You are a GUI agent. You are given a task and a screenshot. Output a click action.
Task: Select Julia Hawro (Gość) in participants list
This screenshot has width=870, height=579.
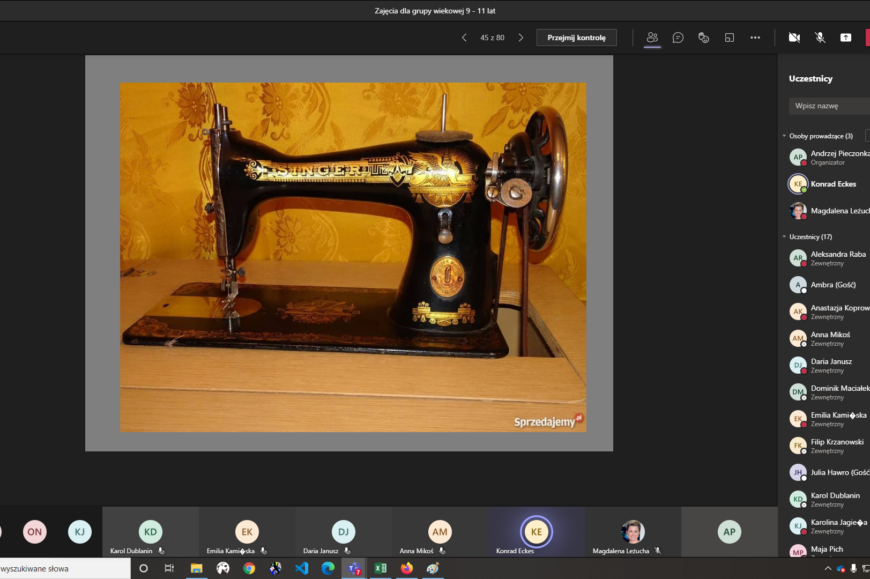(x=829, y=473)
